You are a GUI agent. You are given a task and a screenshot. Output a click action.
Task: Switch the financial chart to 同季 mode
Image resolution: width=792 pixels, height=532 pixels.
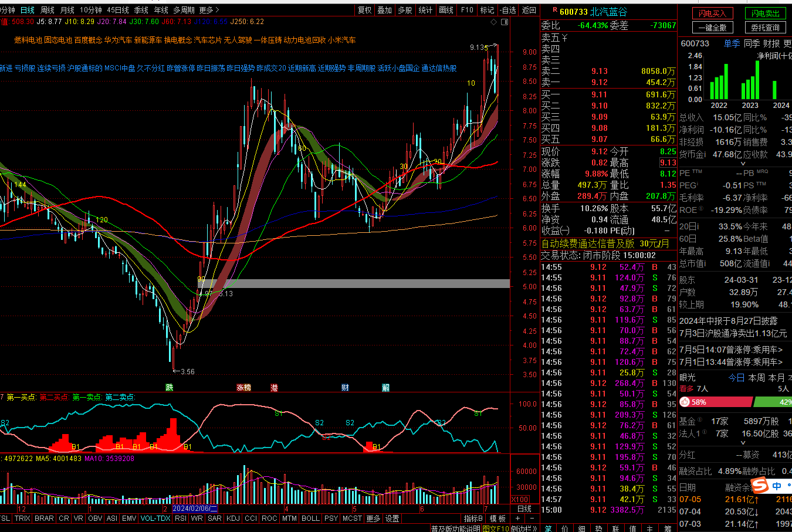752,43
